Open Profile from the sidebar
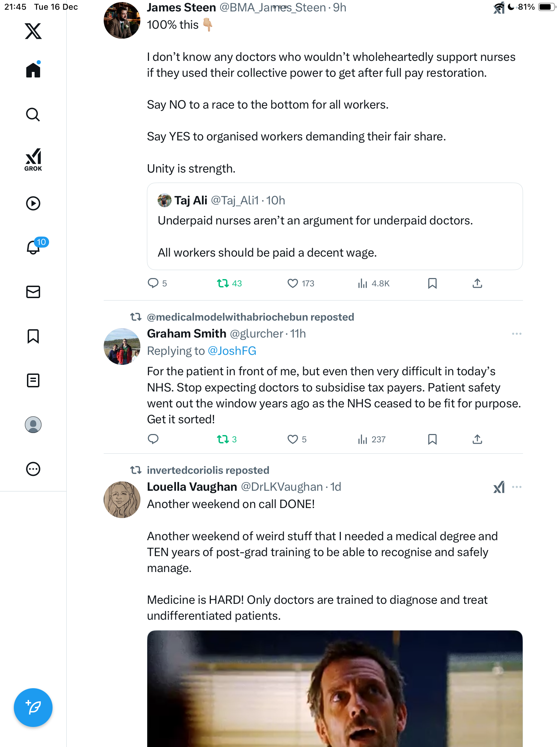Viewport: 560px width, 747px height. [x=33, y=425]
